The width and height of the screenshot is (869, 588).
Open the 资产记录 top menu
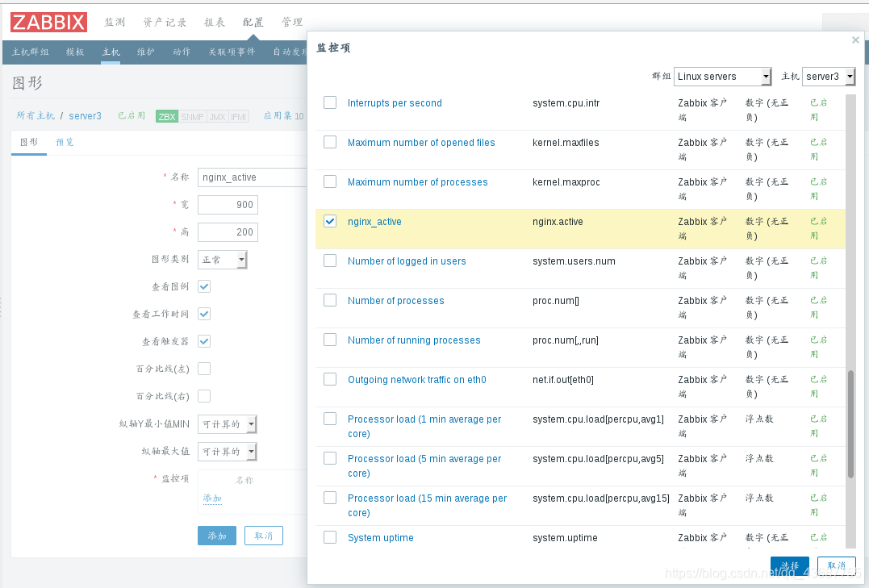tap(165, 22)
